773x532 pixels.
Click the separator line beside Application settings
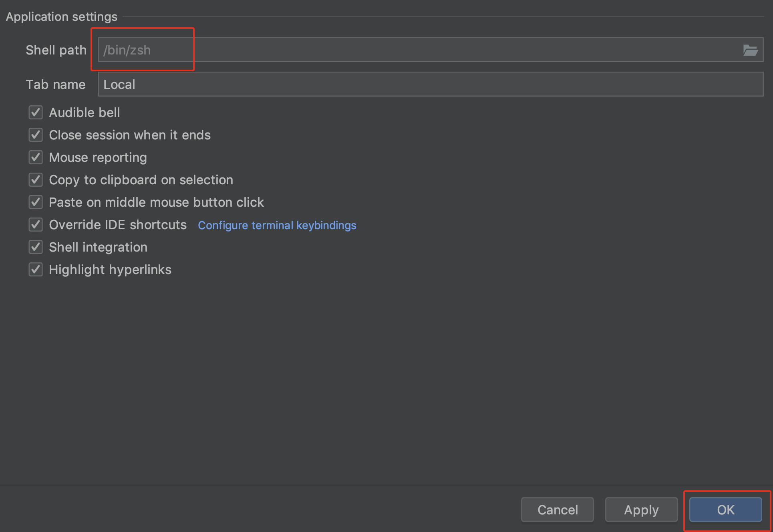[441, 17]
